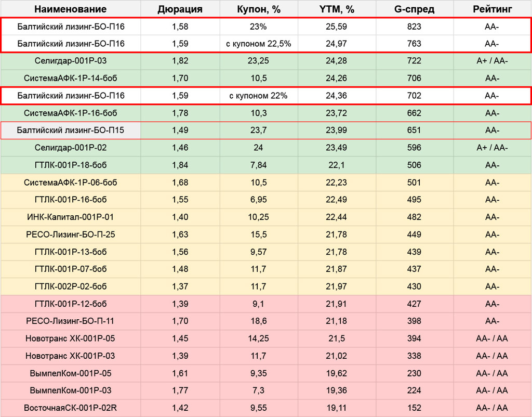Select the "с купоном 22,5%" coupon cell
Viewport: 532px width, 417px height.
coord(258,44)
